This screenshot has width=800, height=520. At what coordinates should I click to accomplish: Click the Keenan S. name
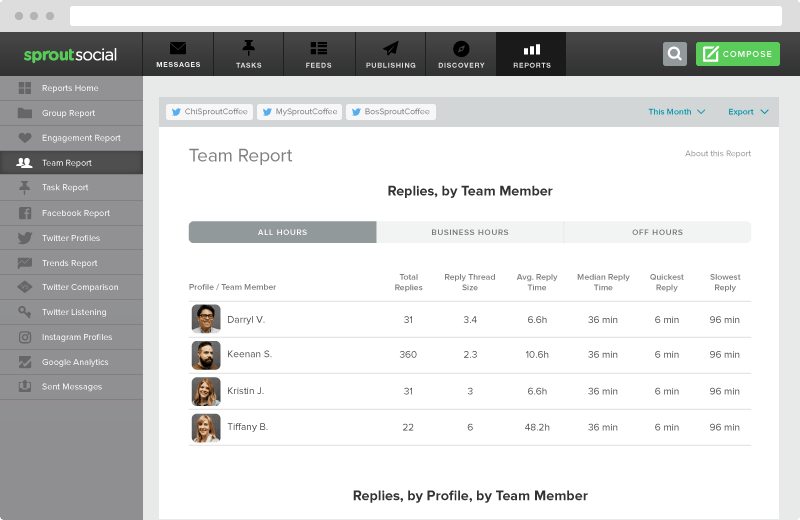(x=249, y=354)
